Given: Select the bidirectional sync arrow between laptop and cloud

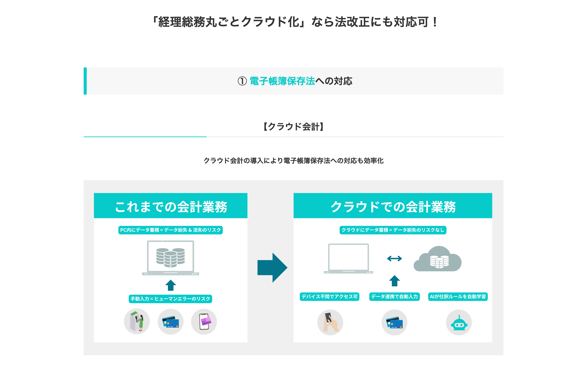Looking at the screenshot, I should 394,259.
